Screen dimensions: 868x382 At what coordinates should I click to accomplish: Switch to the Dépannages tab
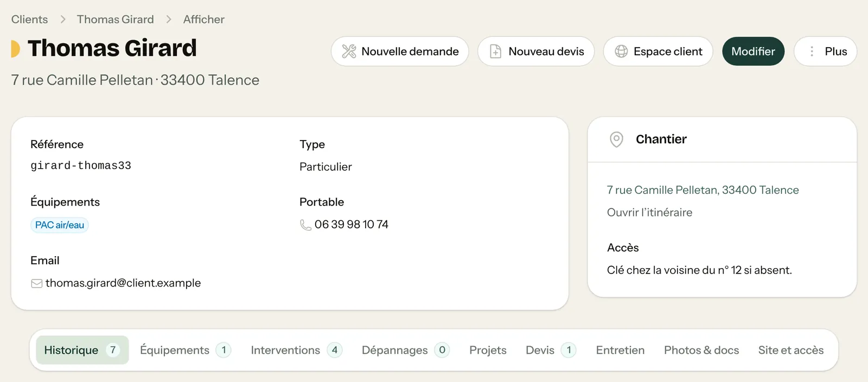pos(405,350)
